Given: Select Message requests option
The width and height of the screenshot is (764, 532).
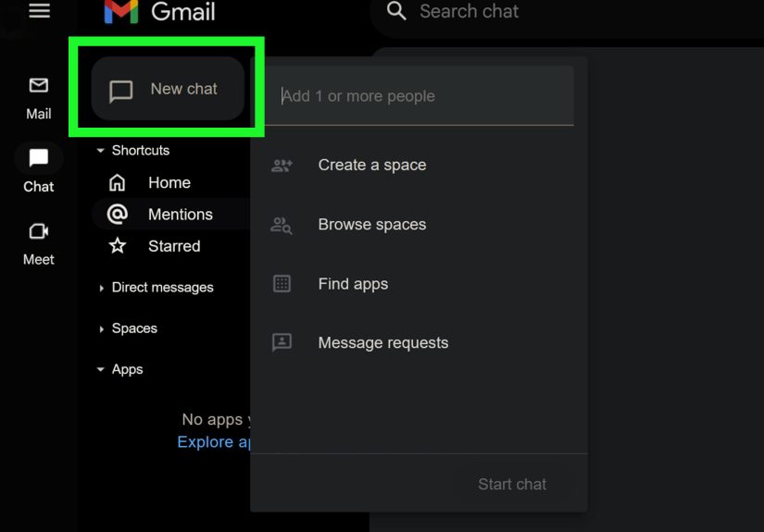Looking at the screenshot, I should (419, 342).
